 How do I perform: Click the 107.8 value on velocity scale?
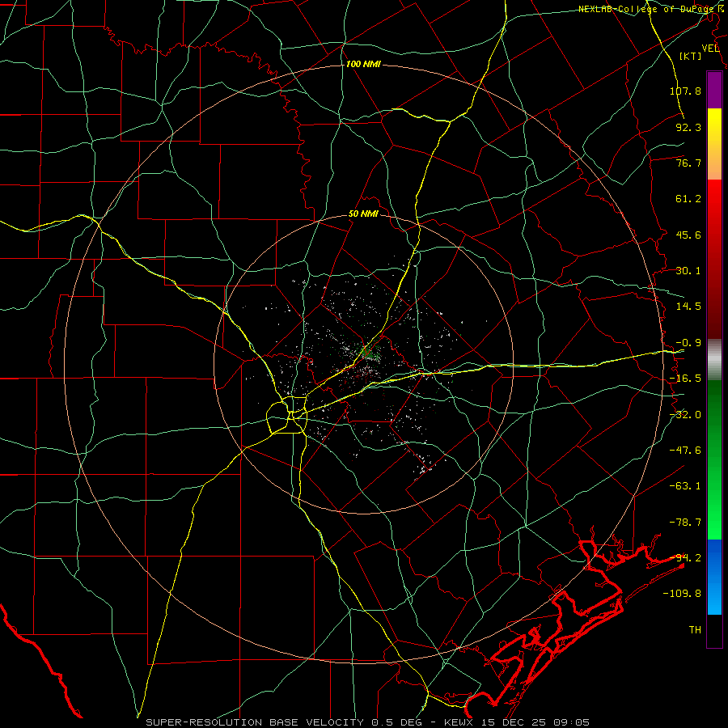point(685,91)
